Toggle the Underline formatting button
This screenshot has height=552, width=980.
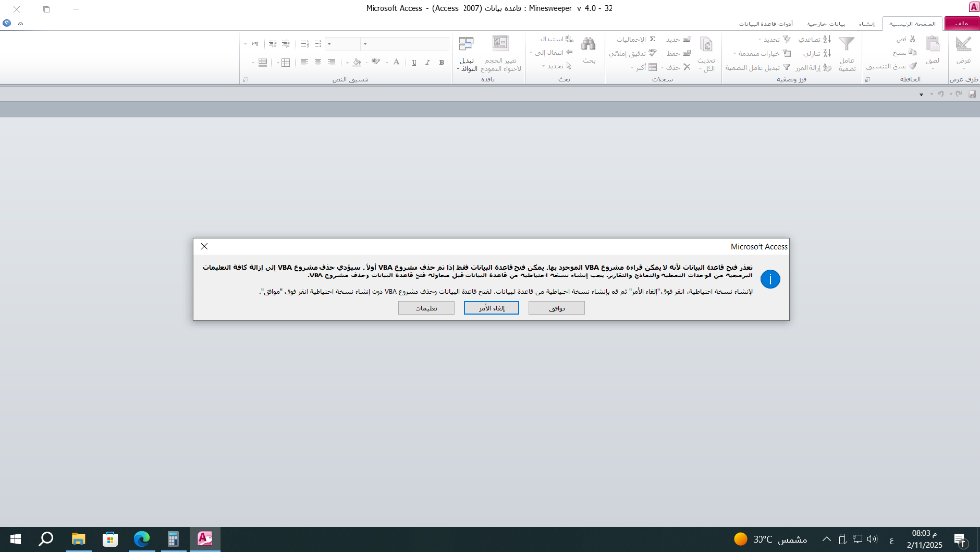(x=414, y=62)
